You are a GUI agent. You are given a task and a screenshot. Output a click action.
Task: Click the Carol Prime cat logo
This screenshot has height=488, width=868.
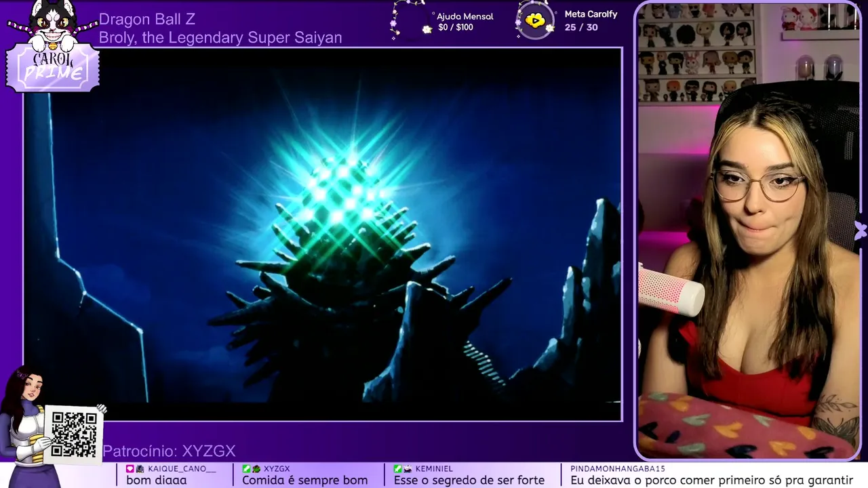point(53,46)
